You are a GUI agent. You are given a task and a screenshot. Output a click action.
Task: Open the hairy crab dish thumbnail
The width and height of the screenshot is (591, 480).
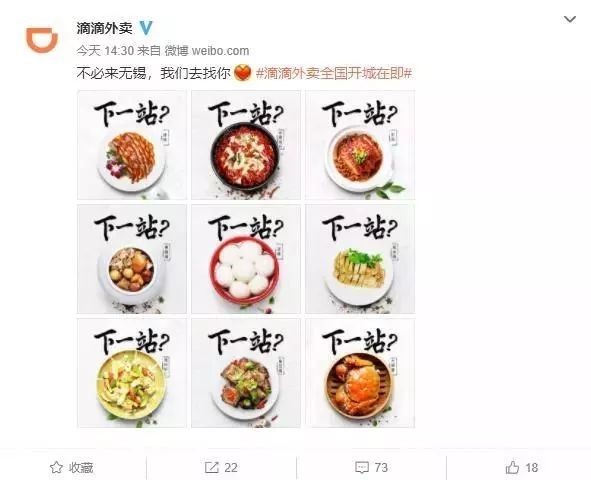pos(360,373)
